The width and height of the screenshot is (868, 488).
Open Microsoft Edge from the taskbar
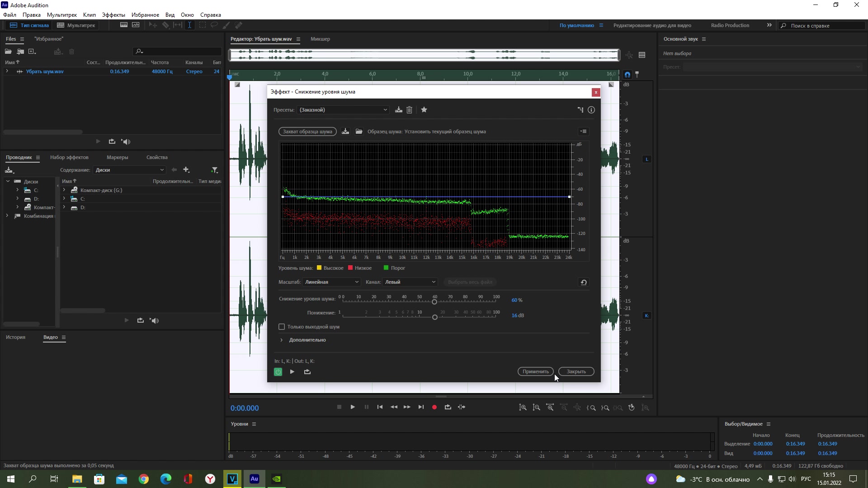[166, 479]
